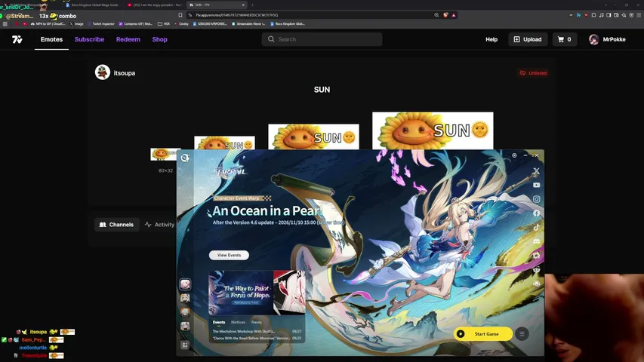644x362 pixels.
Task: Open the Instagram link in launcher sidebar
Action: pyautogui.click(x=536, y=199)
